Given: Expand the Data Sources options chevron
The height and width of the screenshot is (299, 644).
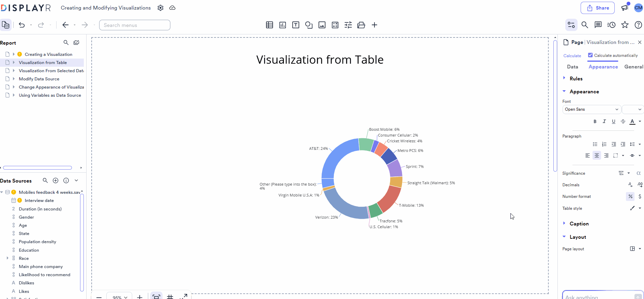Looking at the screenshot, I should pyautogui.click(x=76, y=180).
